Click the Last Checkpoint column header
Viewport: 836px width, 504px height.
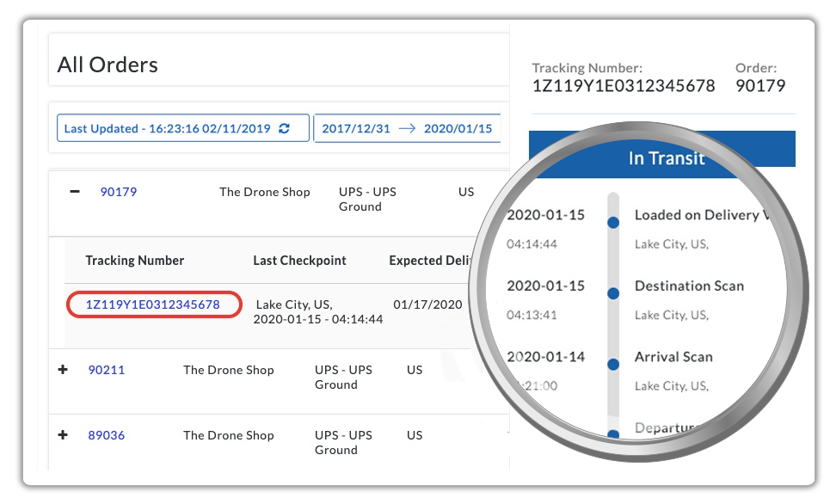tap(299, 261)
